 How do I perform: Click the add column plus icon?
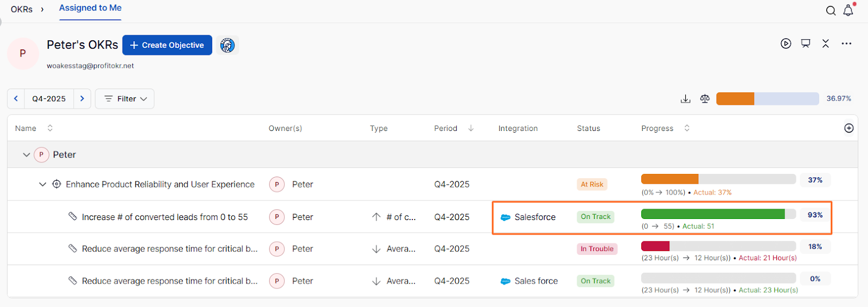(x=849, y=128)
